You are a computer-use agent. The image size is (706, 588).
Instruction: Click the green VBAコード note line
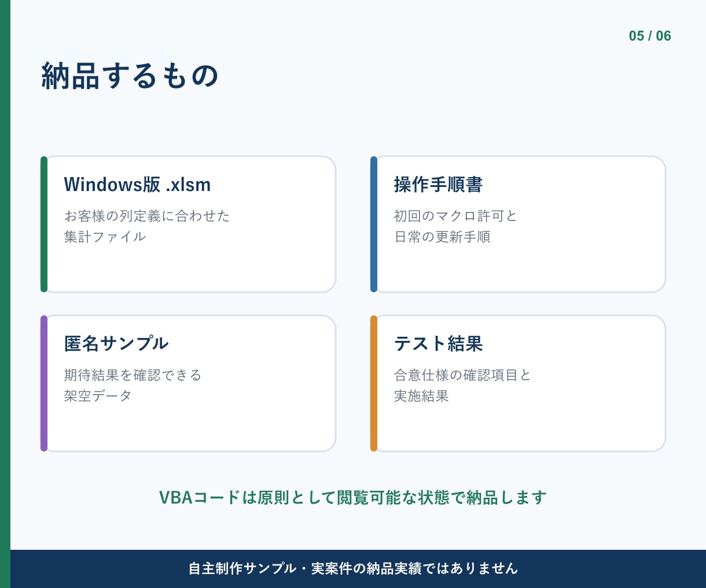coord(353,497)
